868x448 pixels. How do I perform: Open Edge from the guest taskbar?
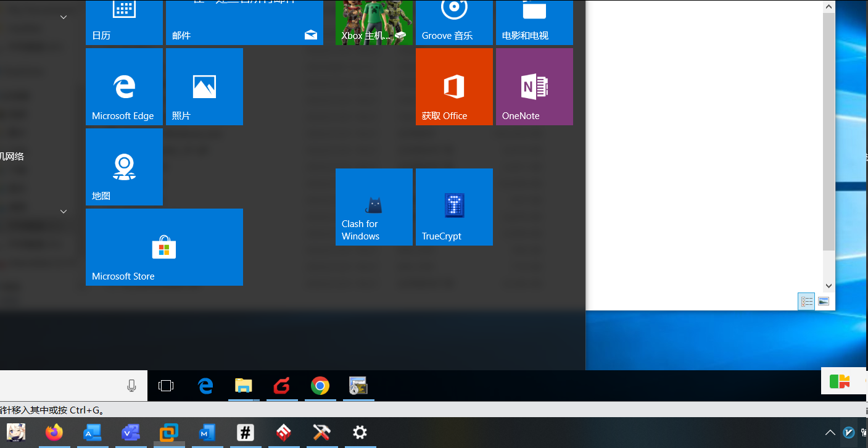(205, 386)
